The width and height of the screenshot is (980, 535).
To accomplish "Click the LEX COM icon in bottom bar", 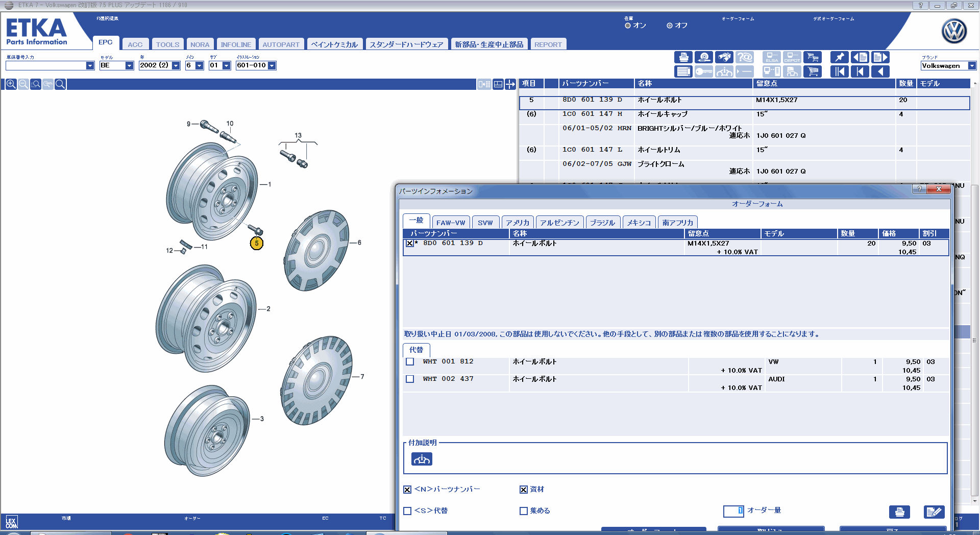I will pyautogui.click(x=11, y=522).
